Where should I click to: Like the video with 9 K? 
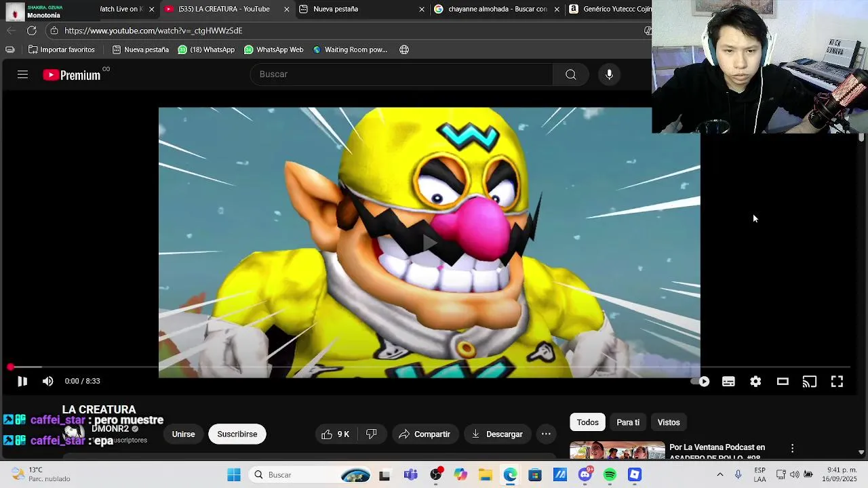[336, 434]
